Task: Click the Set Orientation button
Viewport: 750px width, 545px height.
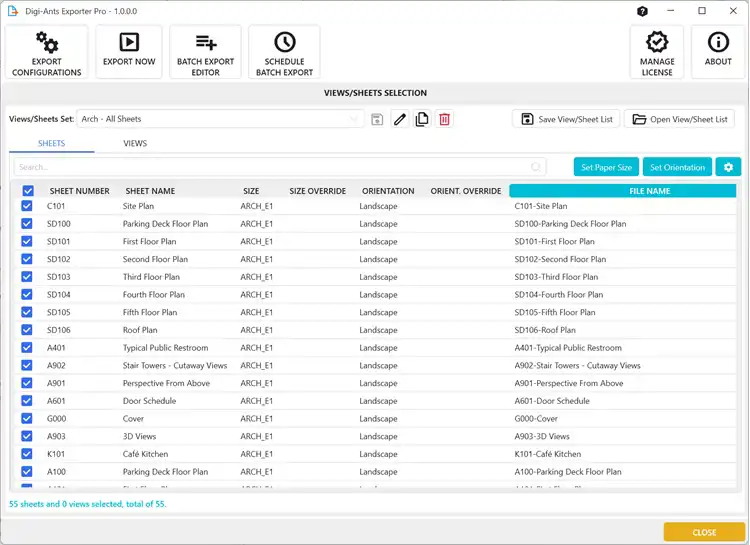Action: click(x=677, y=167)
